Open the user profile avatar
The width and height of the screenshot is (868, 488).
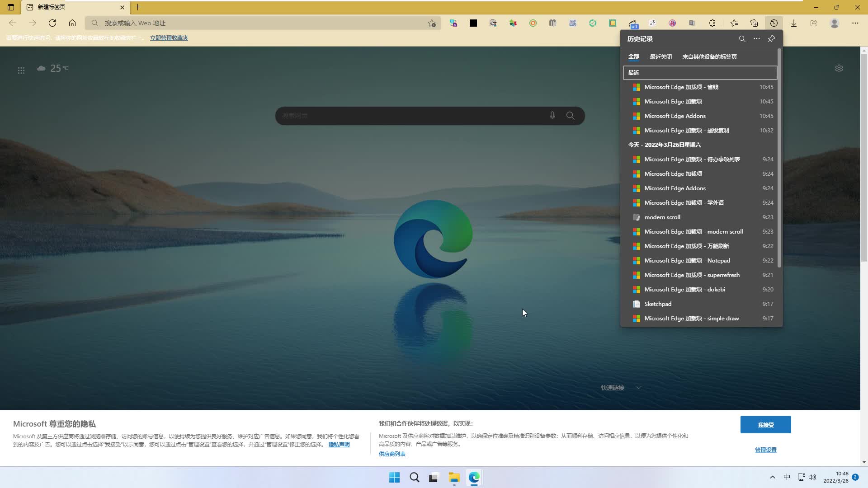pos(835,23)
